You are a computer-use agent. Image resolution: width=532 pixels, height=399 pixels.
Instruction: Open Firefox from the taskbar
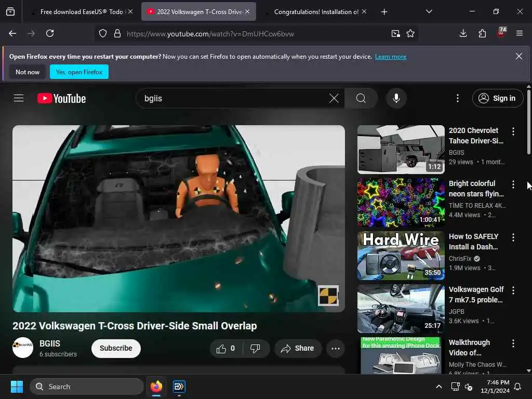tap(156, 387)
